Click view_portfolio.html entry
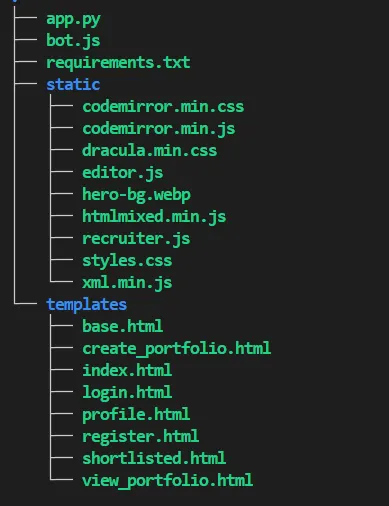Screen dimensions: 389x506 point(167,480)
